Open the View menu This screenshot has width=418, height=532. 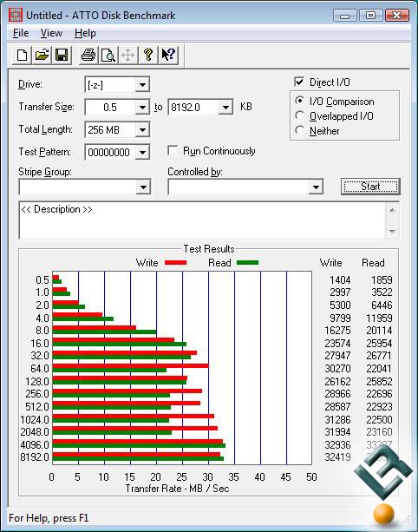click(51, 33)
